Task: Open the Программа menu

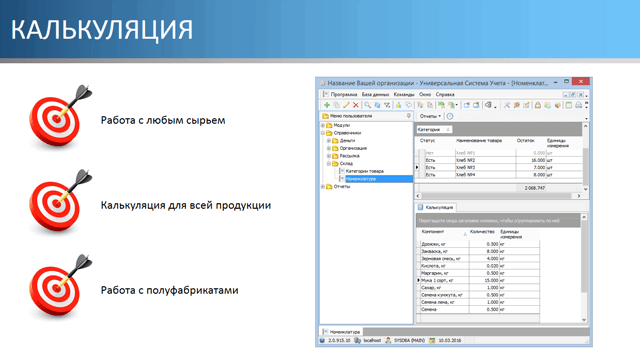Action: [x=344, y=94]
